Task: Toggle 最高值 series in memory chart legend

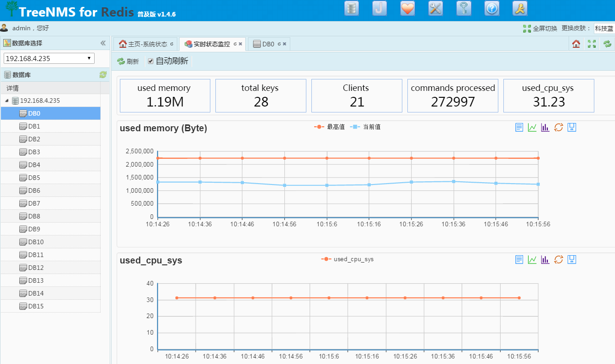Action: [329, 127]
